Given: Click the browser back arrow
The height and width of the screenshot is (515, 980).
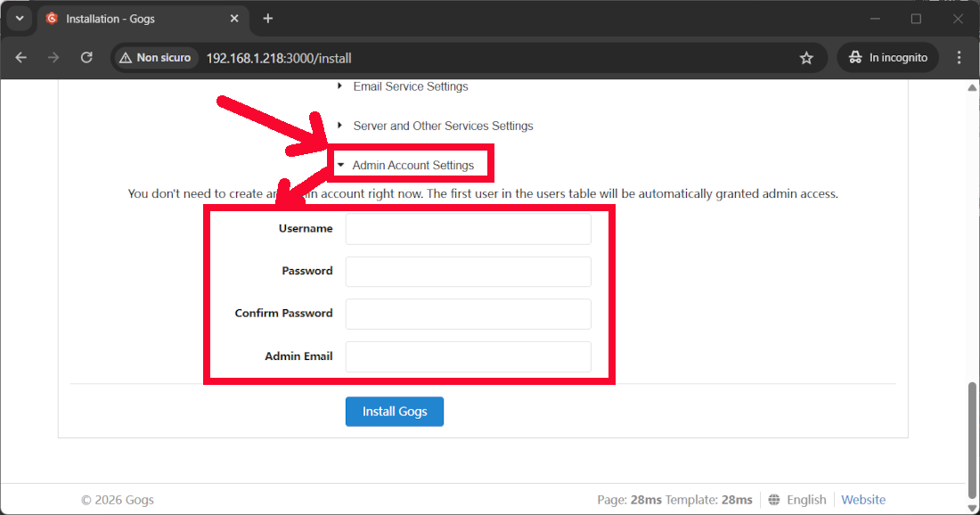Looking at the screenshot, I should 21,58.
